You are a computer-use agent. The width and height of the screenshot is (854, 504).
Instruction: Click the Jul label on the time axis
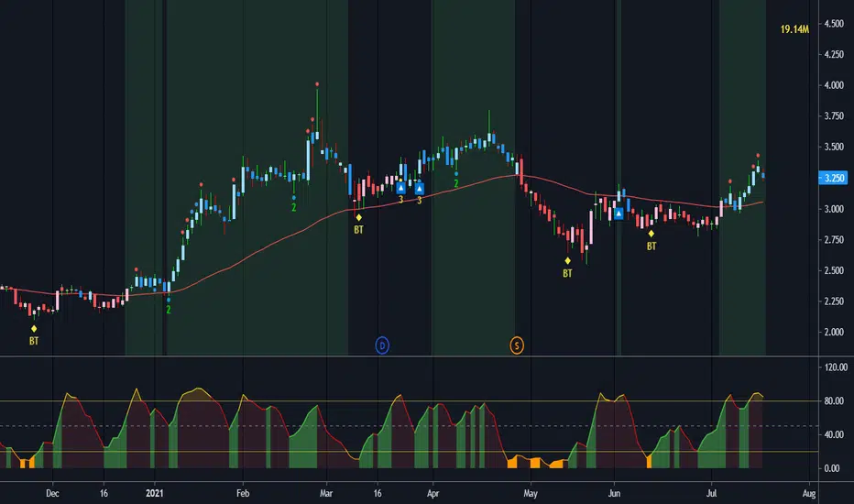(711, 494)
